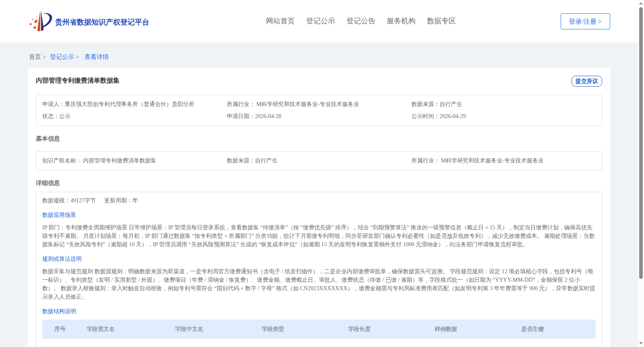
Task: Click the applicant text 重庆强大凯创专利代理事务所
Action: tap(130, 104)
